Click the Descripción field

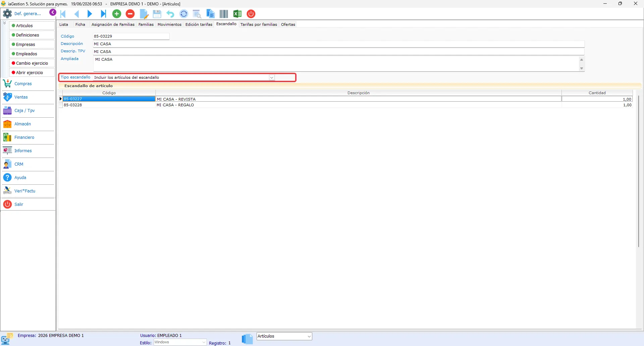(x=339, y=44)
